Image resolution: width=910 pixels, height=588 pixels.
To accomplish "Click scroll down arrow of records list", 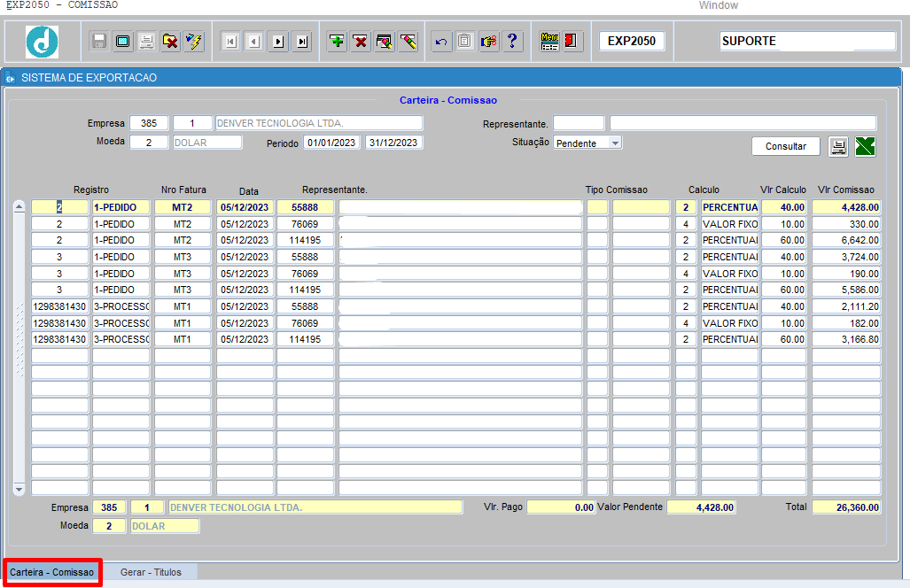I will 19,490.
